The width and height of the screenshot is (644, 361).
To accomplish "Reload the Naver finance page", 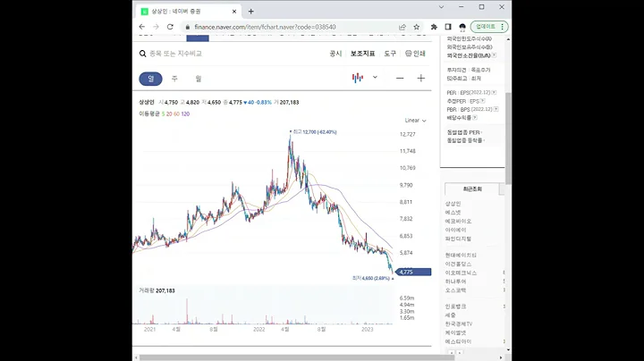I will point(170,27).
